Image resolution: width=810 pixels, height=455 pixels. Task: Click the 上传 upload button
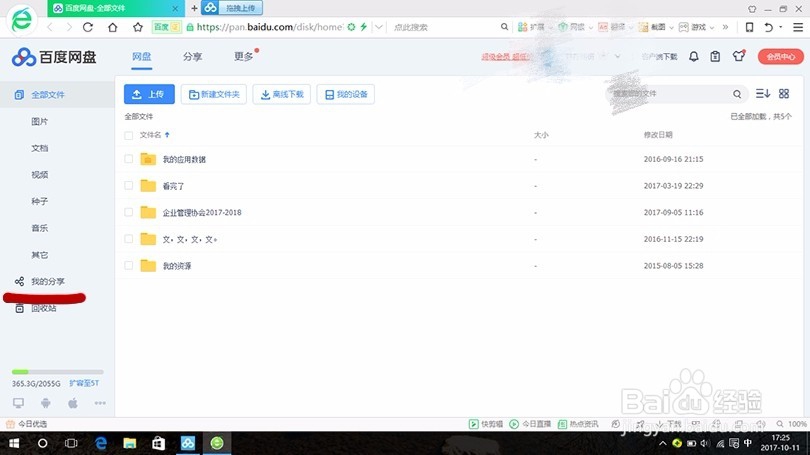pos(149,94)
